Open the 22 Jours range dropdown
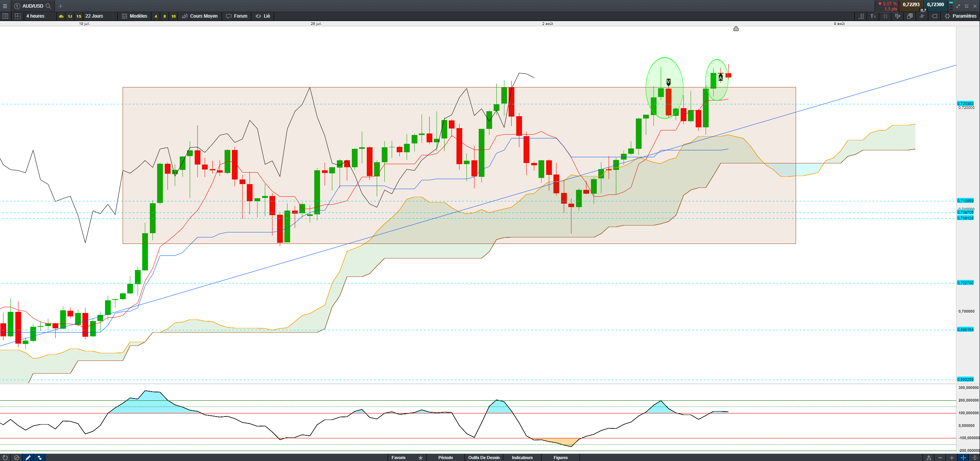980x461 pixels. [94, 16]
